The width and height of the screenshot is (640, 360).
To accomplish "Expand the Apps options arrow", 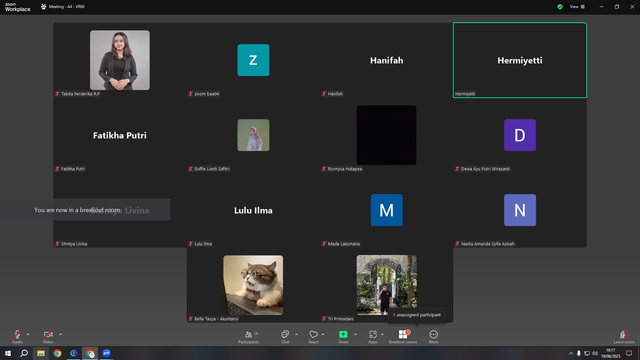I will point(382,334).
